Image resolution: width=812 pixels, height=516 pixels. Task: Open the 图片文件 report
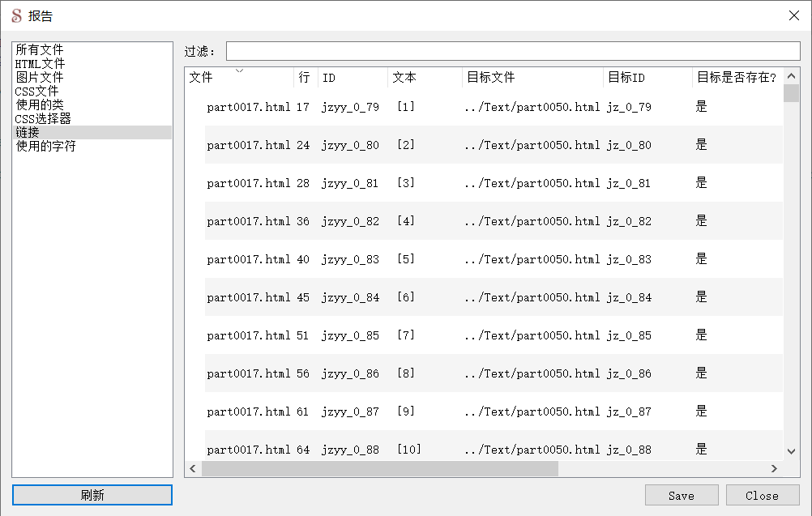38,77
